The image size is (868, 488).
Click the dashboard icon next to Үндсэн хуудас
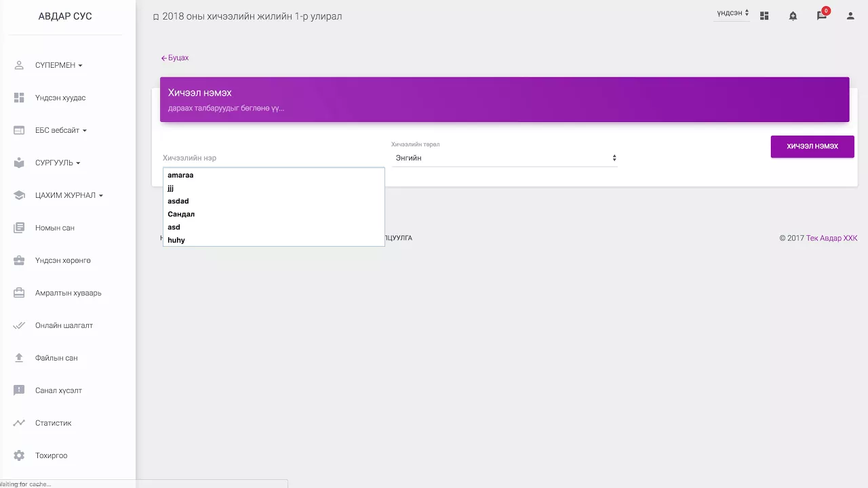(19, 98)
